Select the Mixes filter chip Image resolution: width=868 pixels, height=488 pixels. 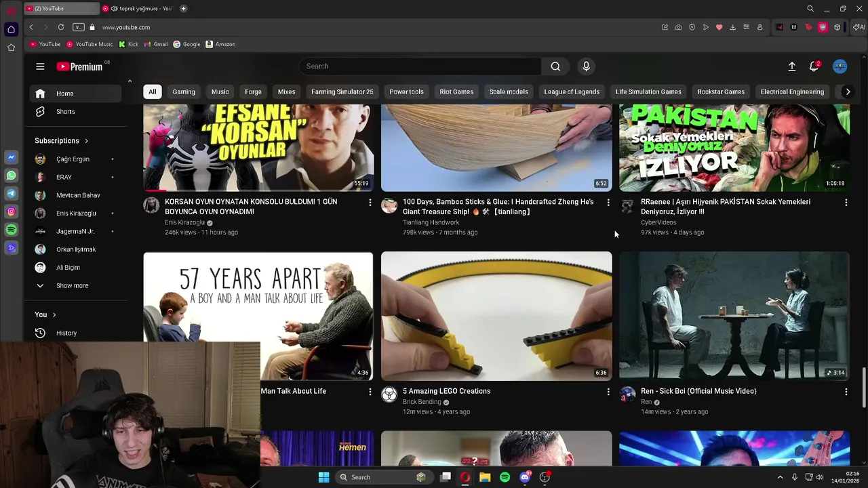point(286,91)
